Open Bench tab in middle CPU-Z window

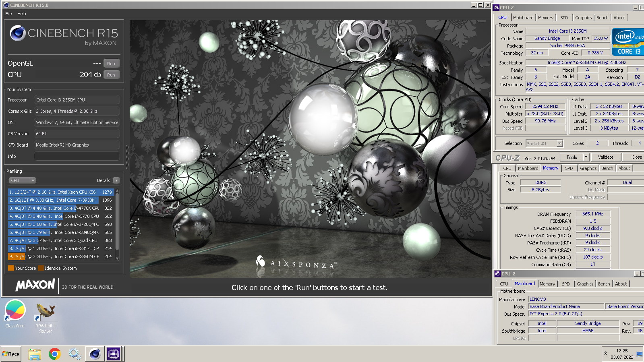(x=607, y=168)
